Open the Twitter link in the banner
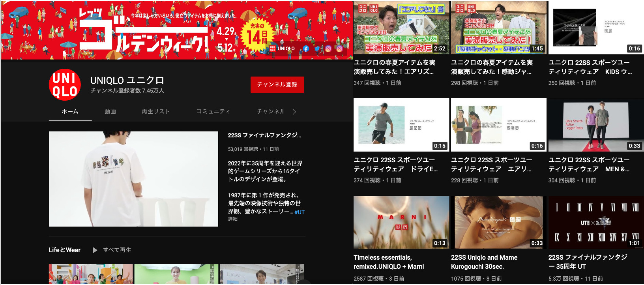The height and width of the screenshot is (285, 644). pyautogui.click(x=317, y=49)
